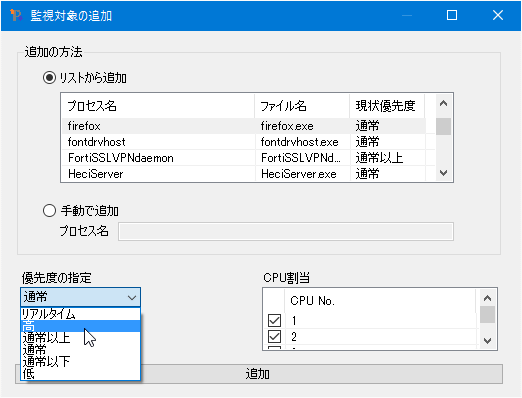Maximize the 監視対象の追加 window

(452, 15)
